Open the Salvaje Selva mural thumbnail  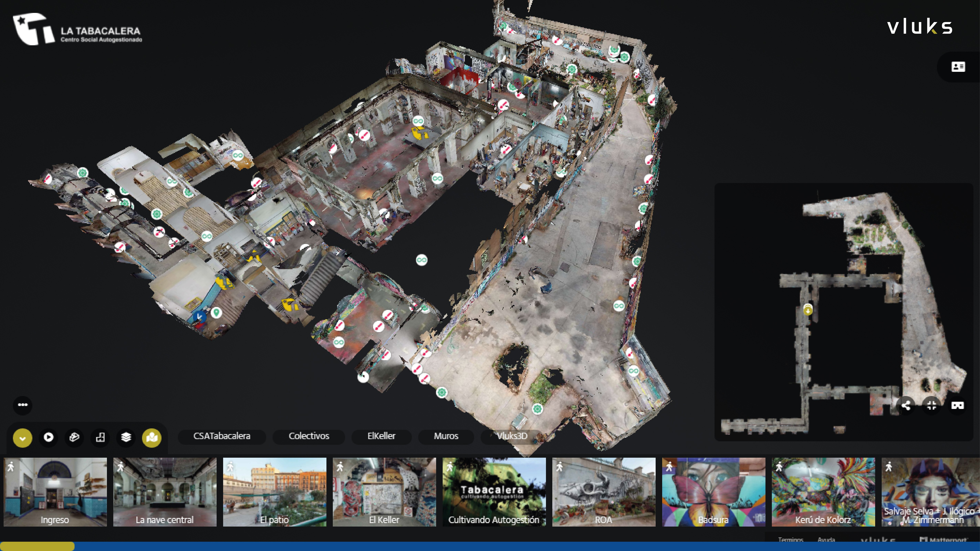coord(931,492)
